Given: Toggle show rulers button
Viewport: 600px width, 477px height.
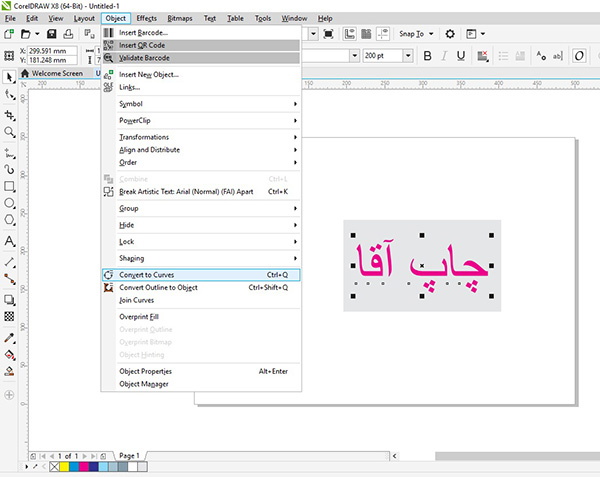Looking at the screenshot, I should pyautogui.click(x=349, y=34).
